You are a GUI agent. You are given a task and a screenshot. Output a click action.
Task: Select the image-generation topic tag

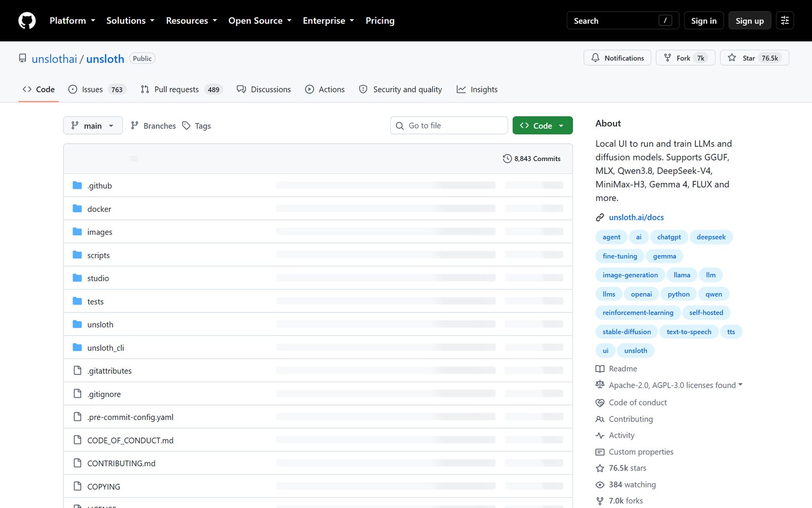click(x=630, y=275)
